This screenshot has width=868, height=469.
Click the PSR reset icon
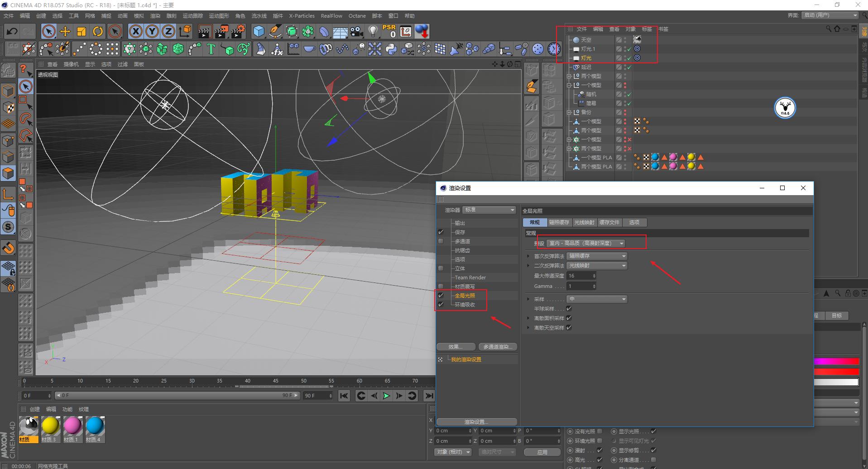pos(389,31)
